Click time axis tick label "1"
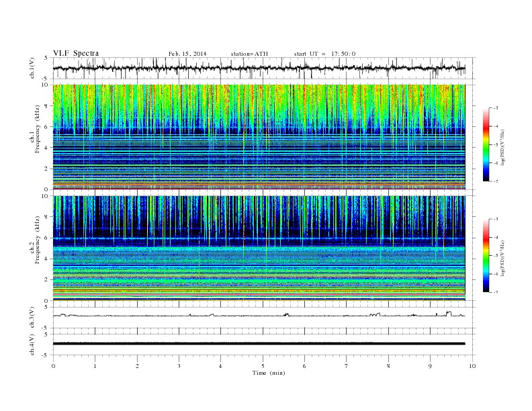 coord(95,366)
